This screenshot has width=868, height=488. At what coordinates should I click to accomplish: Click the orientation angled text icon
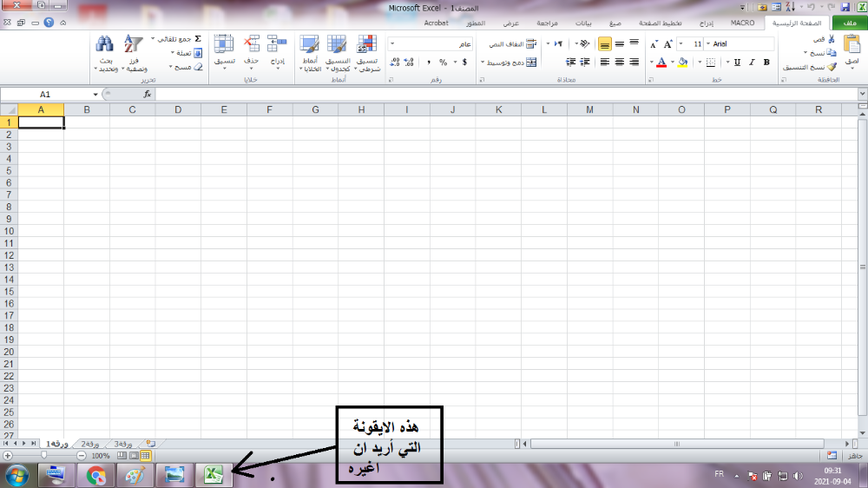pyautogui.click(x=585, y=43)
